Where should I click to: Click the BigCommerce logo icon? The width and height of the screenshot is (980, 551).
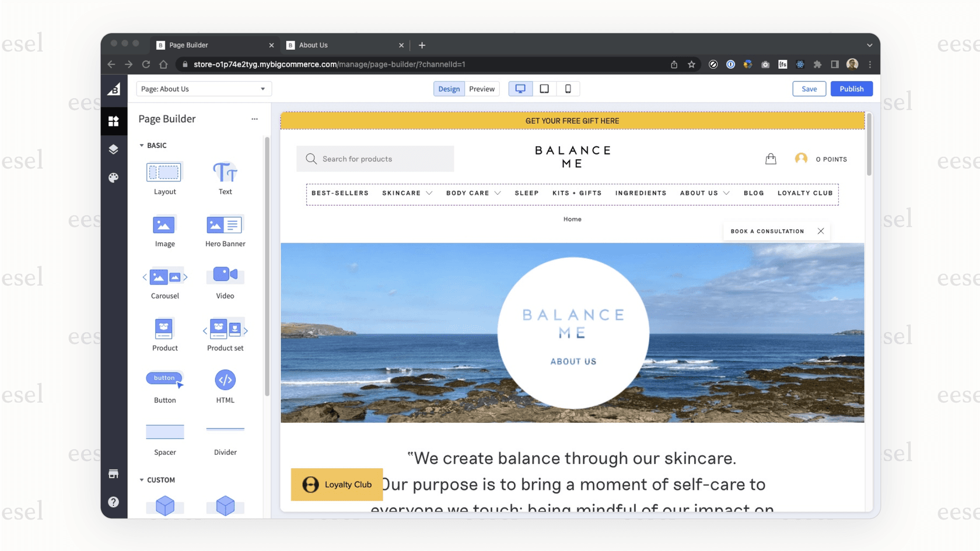[114, 89]
